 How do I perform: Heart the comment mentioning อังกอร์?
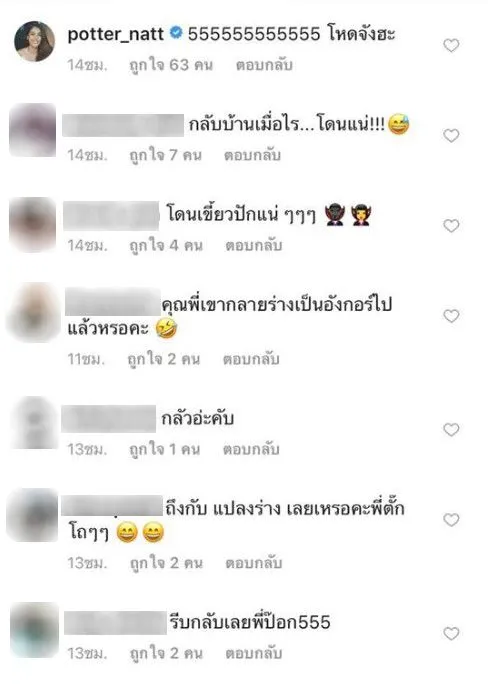tap(451, 316)
